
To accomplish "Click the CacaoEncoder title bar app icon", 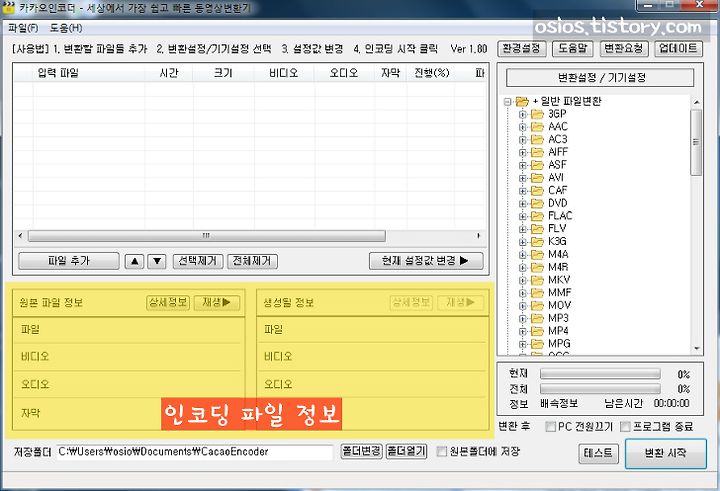I will click(8, 7).
